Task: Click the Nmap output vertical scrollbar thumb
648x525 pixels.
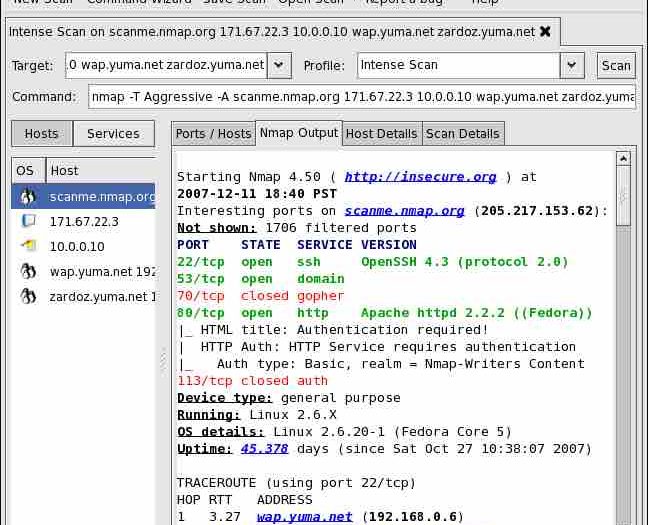Action: tap(623, 196)
